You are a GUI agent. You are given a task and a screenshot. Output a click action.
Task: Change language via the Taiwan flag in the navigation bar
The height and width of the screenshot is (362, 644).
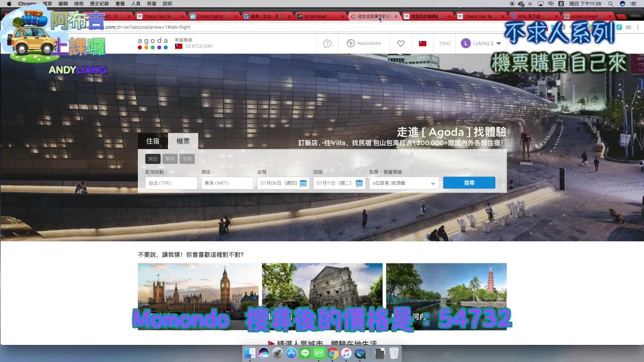(423, 44)
